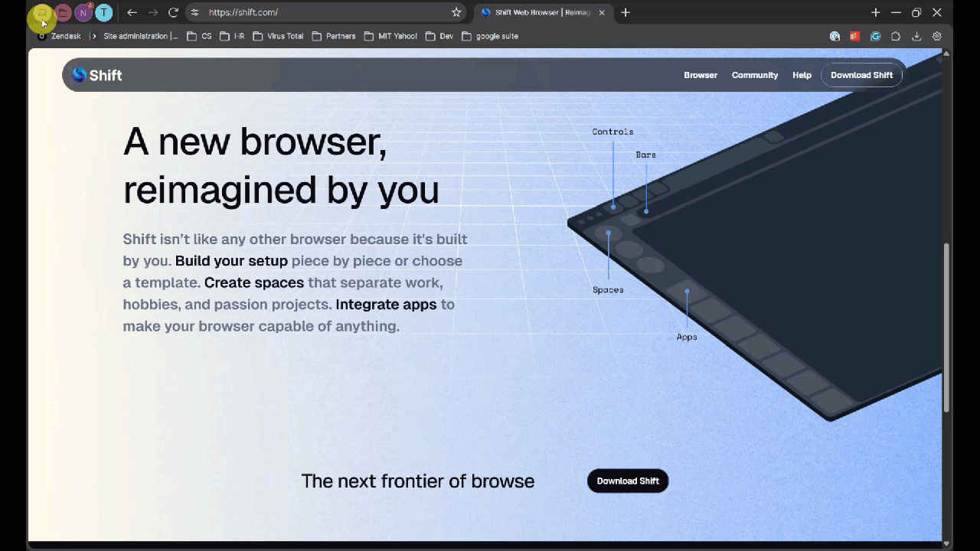980x551 pixels.
Task: Open the google suite bookmarks folder
Action: click(490, 36)
